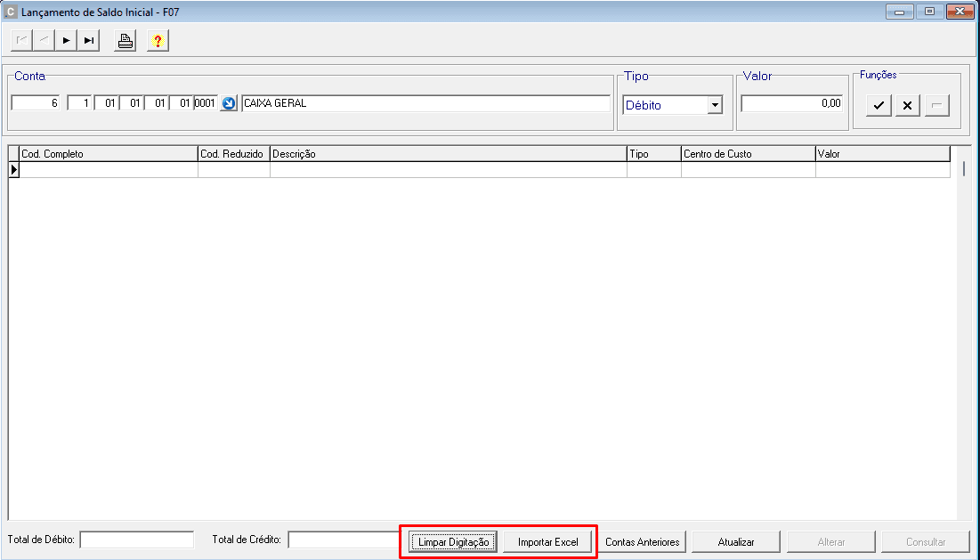Viewport: 980px width, 560px height.
Task: Click the Valor input field
Action: coord(792,103)
